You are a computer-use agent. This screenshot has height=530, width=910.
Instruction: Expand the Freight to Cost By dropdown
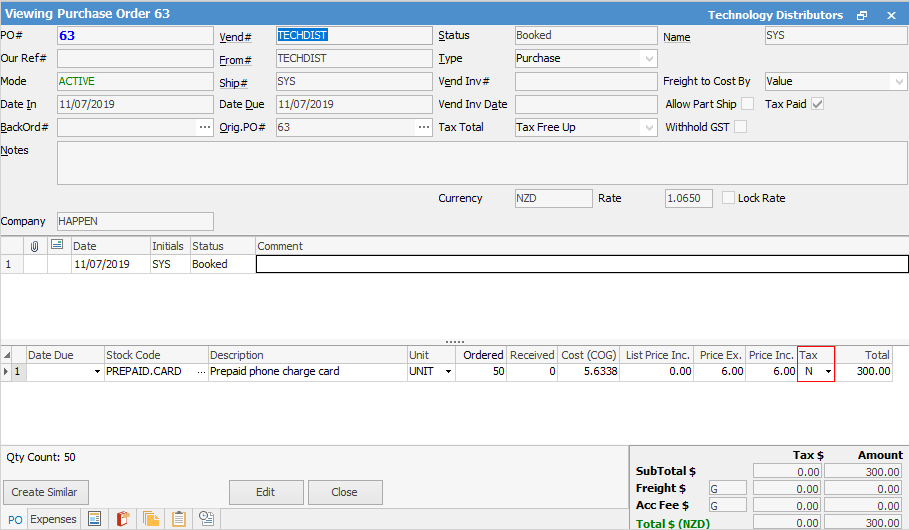(x=899, y=81)
